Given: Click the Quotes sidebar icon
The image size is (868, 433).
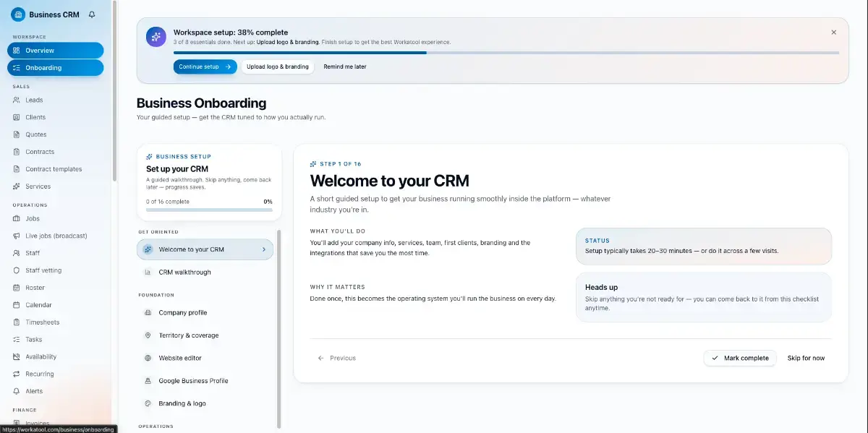Looking at the screenshot, I should (x=17, y=134).
